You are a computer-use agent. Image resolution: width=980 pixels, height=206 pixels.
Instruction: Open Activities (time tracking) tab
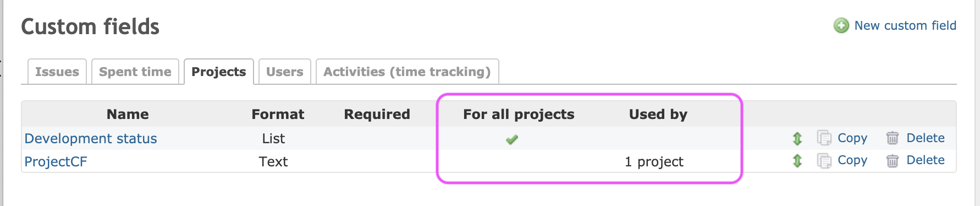pyautogui.click(x=407, y=72)
